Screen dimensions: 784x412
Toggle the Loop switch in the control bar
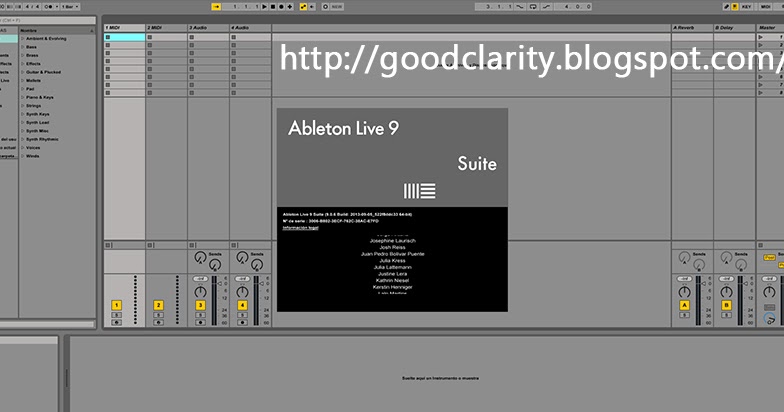pyautogui.click(x=533, y=6)
